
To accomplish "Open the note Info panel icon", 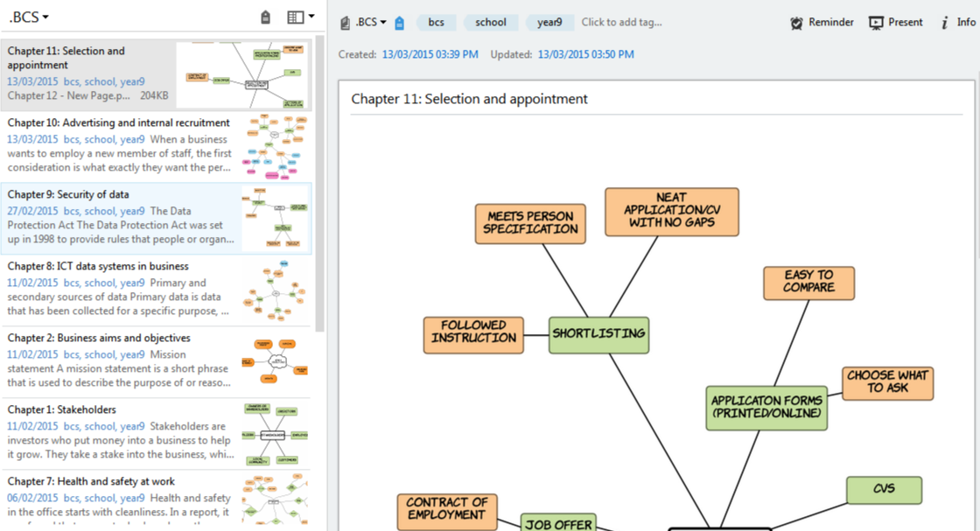I will [x=944, y=23].
